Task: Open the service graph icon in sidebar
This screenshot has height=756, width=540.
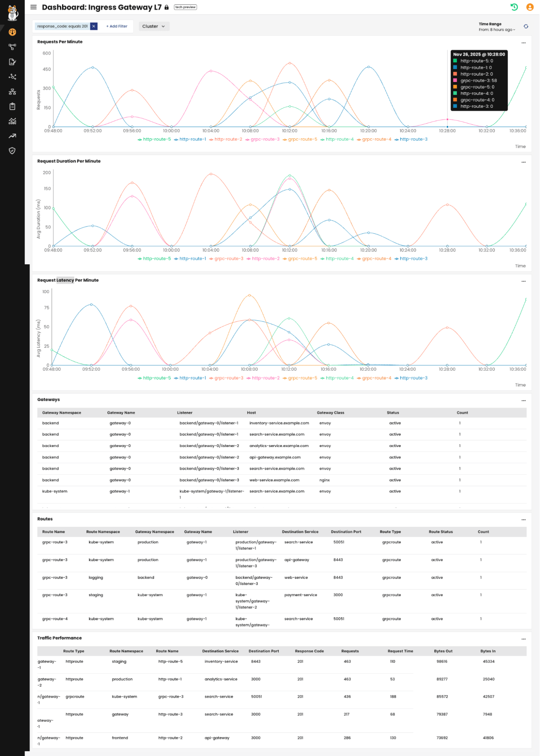Action: [12, 77]
